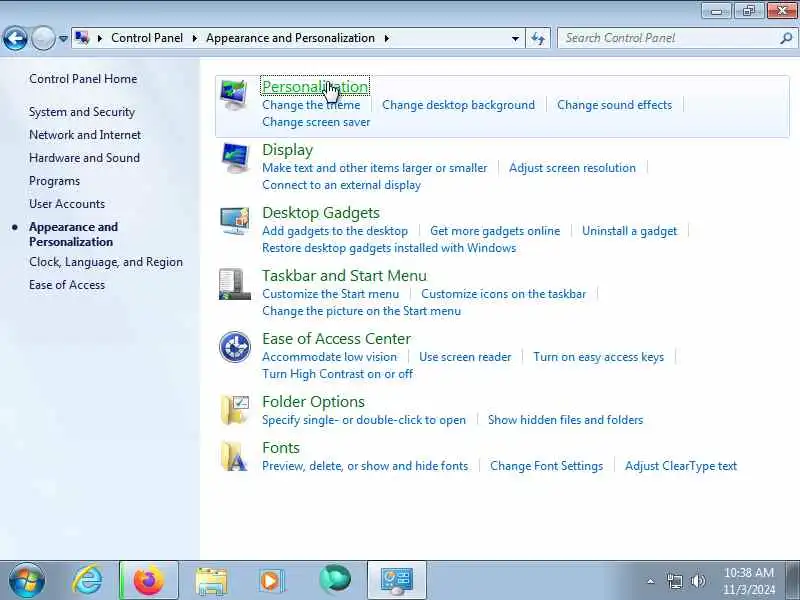Click the Control Panel address bar icon
The image size is (800, 600).
tap(82, 38)
